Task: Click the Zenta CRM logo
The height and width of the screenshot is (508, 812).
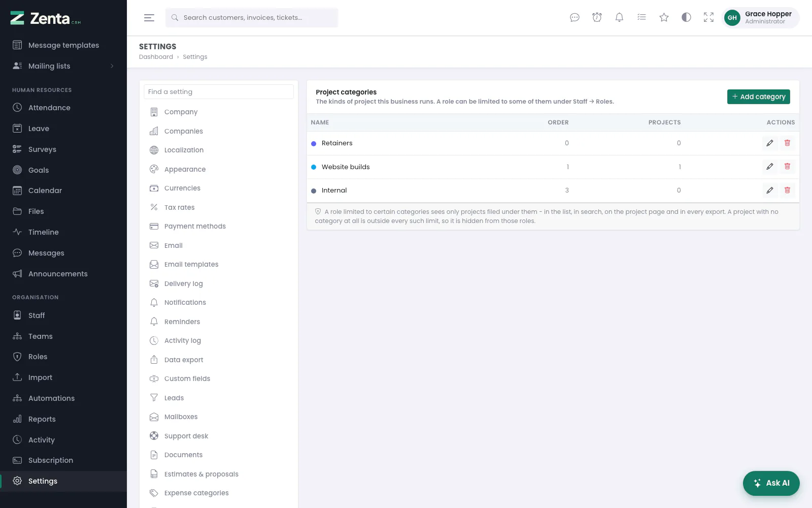Action: [46, 18]
